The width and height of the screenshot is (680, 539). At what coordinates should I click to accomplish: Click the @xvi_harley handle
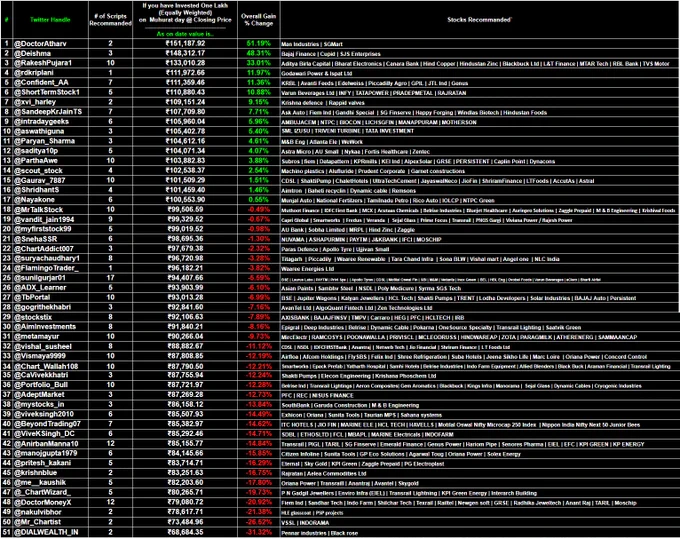35,102
